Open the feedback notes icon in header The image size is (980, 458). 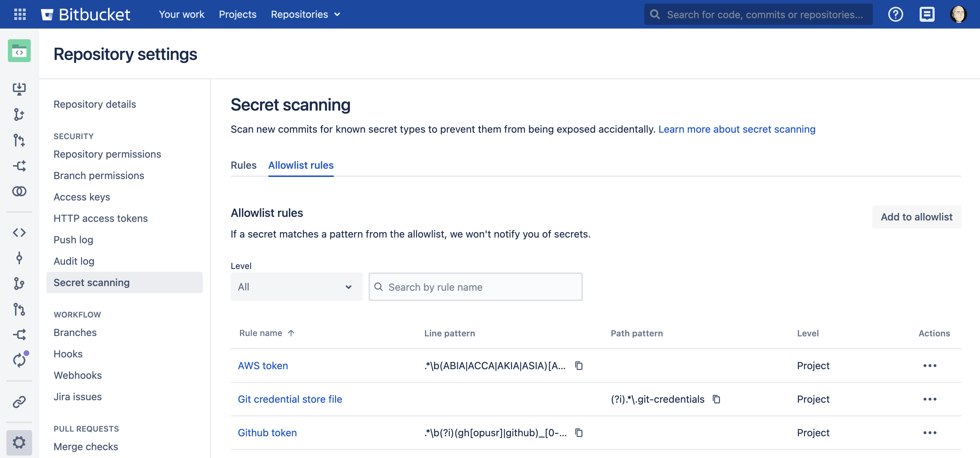[x=927, y=14]
